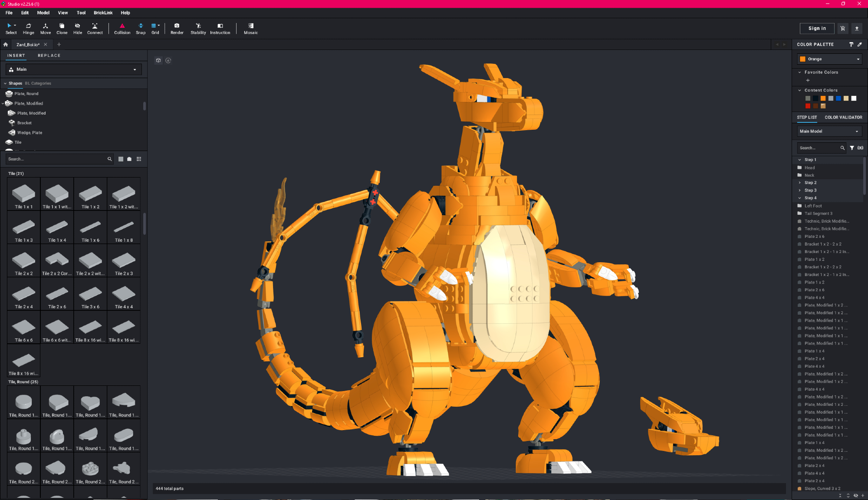
Task: Select the Hinge tool
Action: click(x=28, y=29)
